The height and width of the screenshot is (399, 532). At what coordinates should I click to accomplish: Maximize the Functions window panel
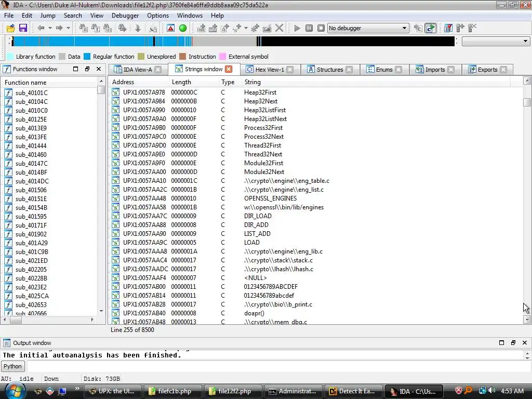(76, 69)
